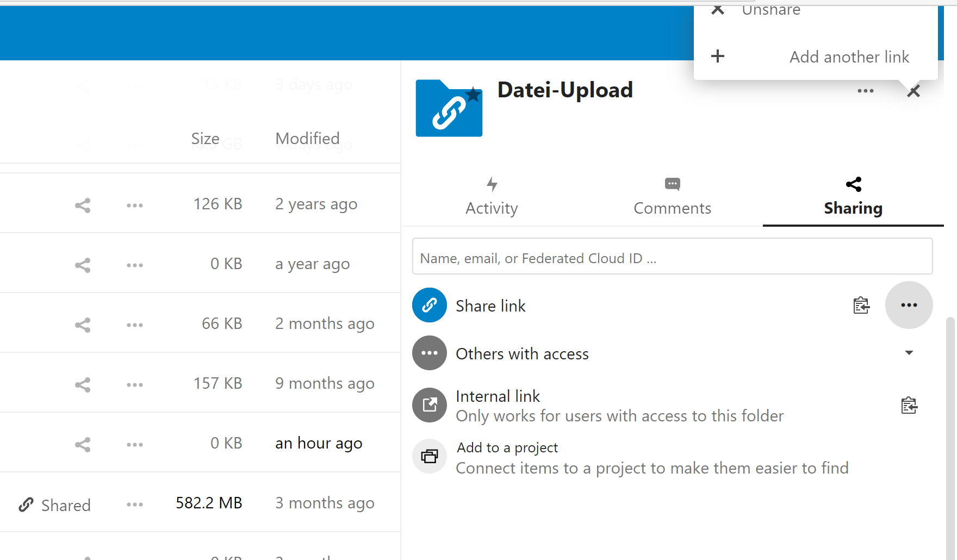The width and height of the screenshot is (957, 560).
Task: Sort files by the Size column header
Action: (205, 139)
